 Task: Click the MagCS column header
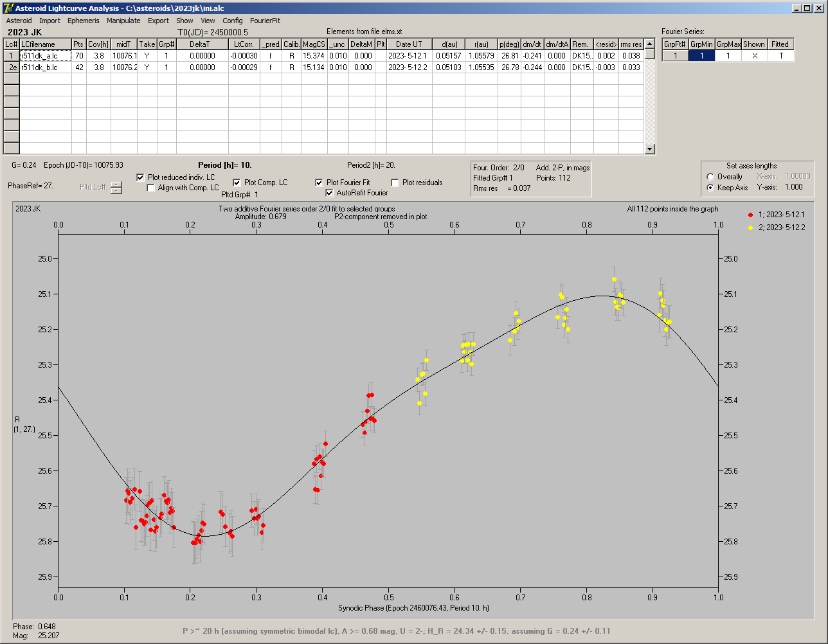(x=314, y=44)
